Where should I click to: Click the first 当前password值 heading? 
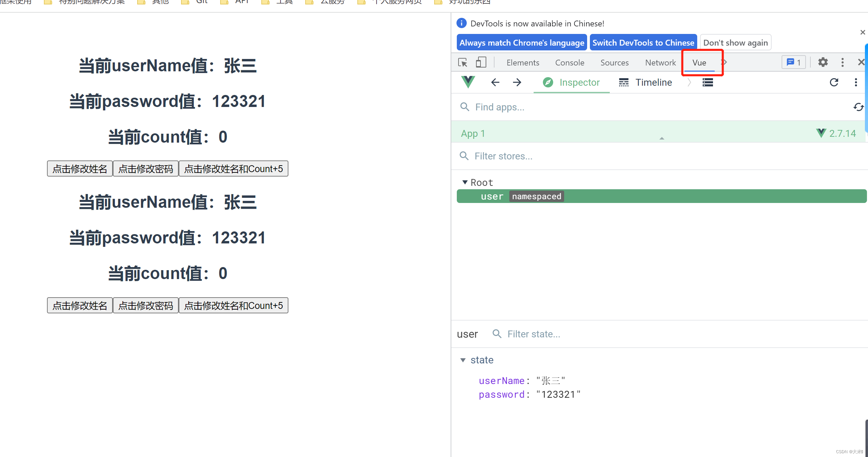point(167,101)
